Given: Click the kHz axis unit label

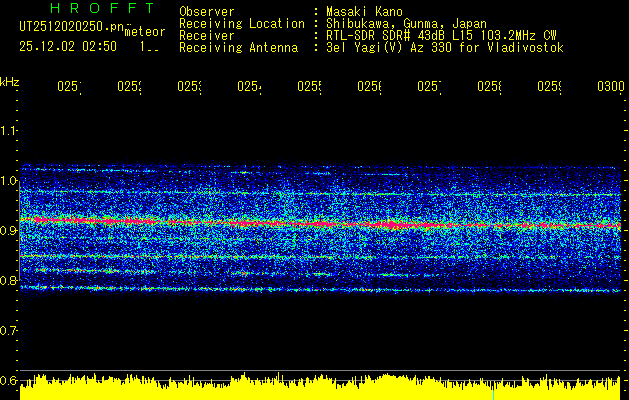Looking at the screenshot, I should point(9,82).
